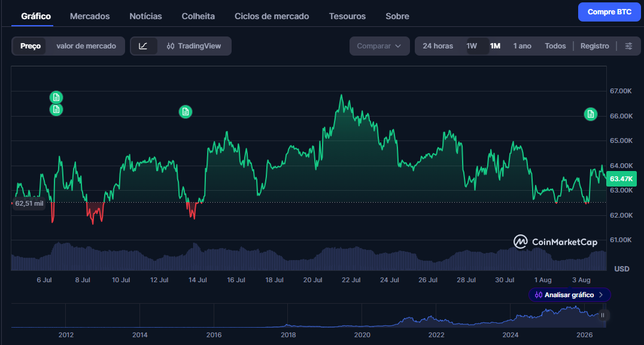The height and width of the screenshot is (345, 644).
Task: Switch to TradingView chart
Action: point(194,46)
